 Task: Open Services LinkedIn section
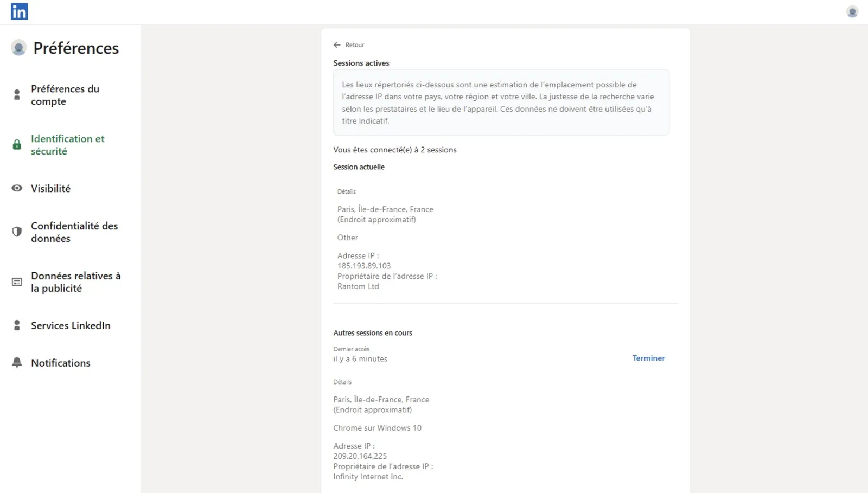[x=71, y=325]
